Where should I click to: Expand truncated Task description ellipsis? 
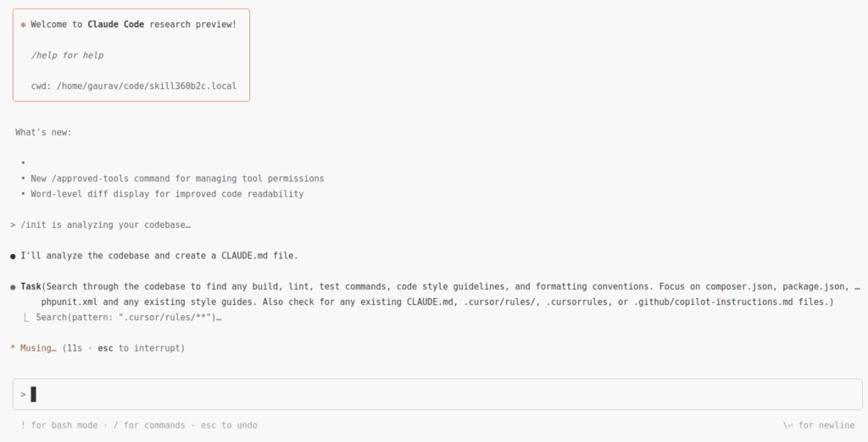(857, 286)
